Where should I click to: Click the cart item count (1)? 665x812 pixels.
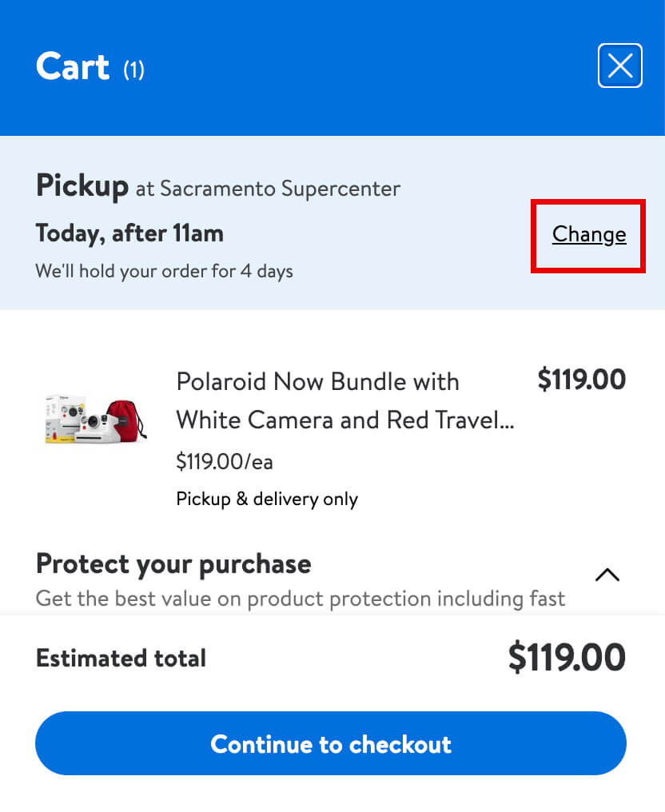click(133, 70)
